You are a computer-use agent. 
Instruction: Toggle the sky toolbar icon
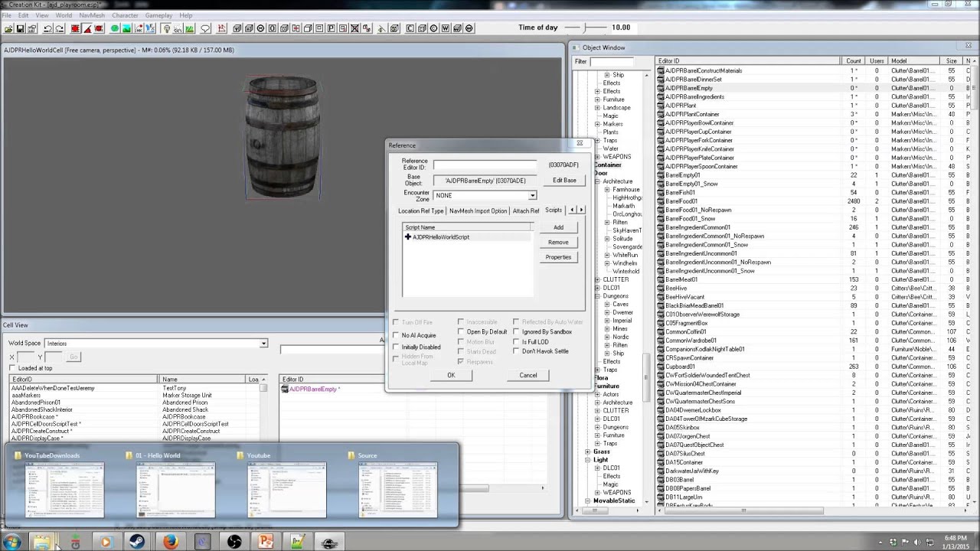[x=178, y=28]
